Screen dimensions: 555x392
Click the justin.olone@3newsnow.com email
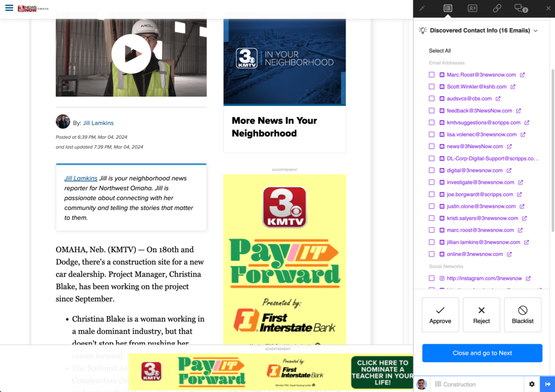pos(481,206)
